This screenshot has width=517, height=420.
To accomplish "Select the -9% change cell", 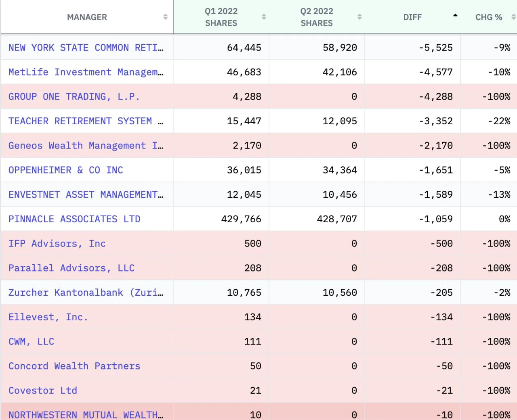I will [502, 48].
